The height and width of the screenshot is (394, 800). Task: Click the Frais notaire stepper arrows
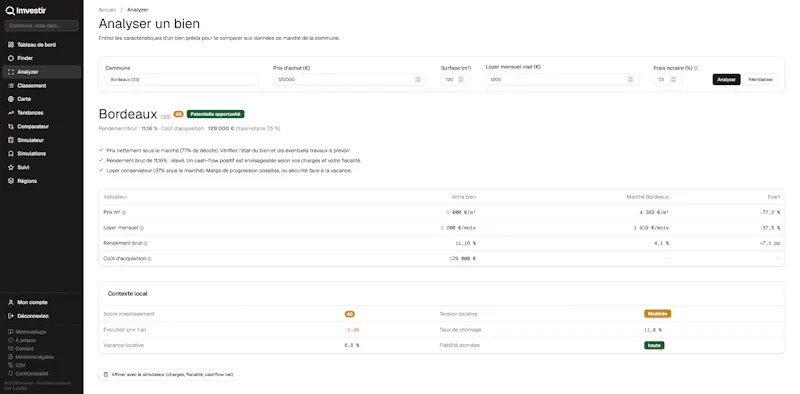(x=673, y=80)
